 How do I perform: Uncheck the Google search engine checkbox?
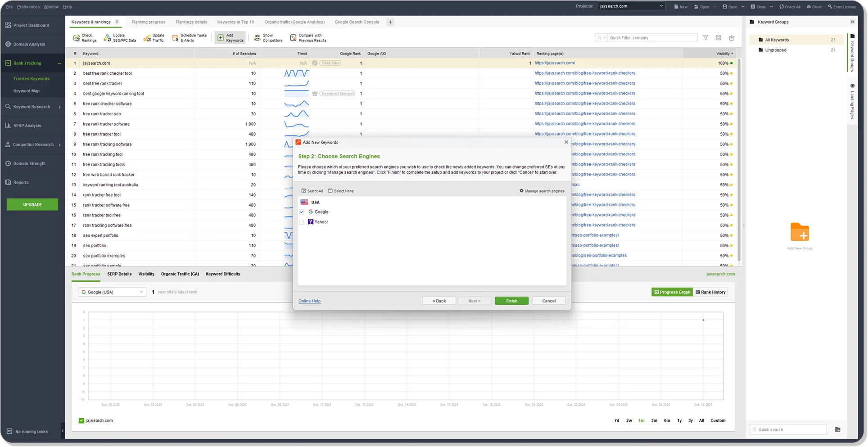point(302,212)
